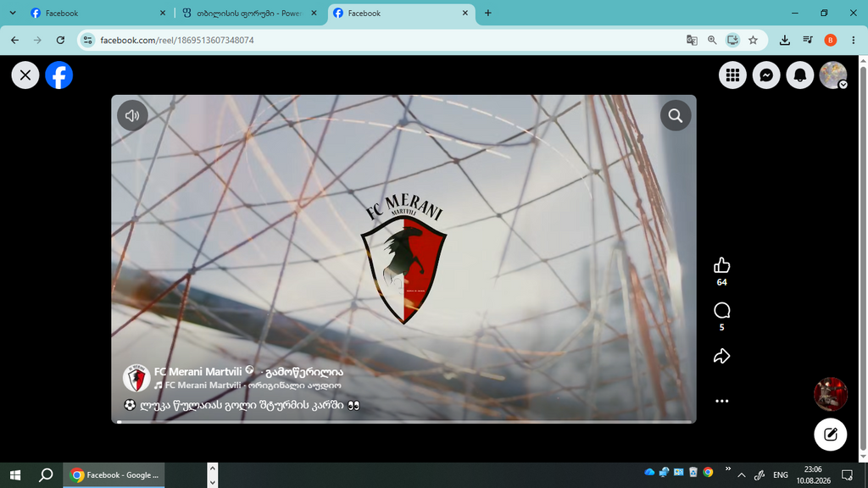Close the reel viewer with X button
The height and width of the screenshot is (488, 868).
coord(25,75)
